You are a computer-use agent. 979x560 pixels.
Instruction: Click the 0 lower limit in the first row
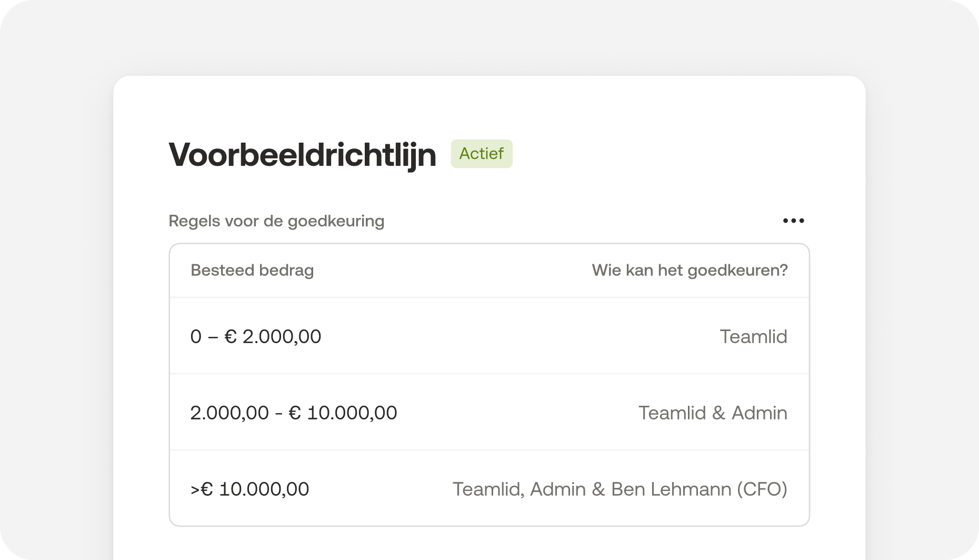tap(196, 336)
